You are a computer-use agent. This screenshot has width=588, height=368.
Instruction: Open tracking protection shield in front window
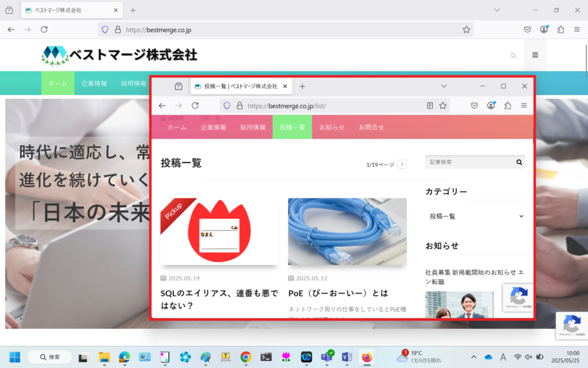(227, 106)
